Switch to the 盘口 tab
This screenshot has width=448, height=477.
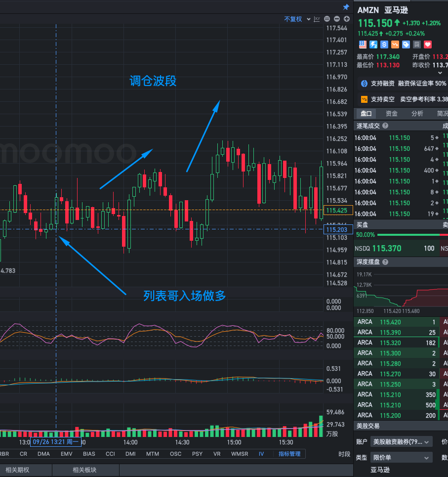pyautogui.click(x=366, y=114)
